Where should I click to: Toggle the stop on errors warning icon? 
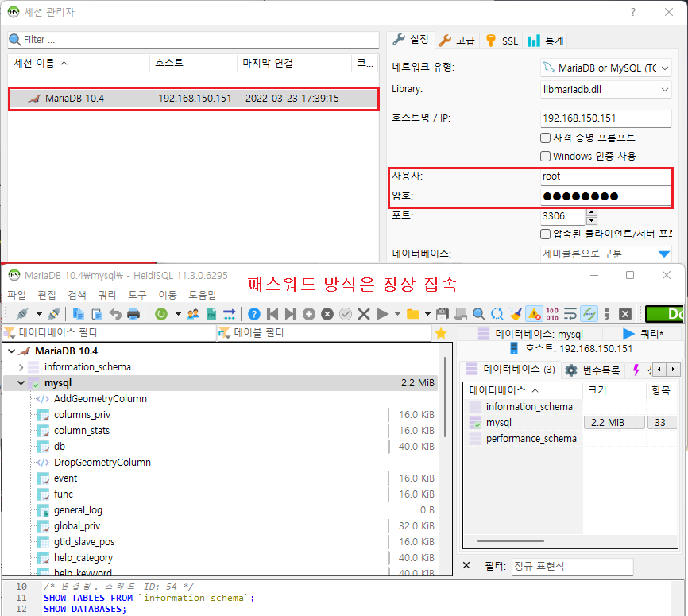[535, 314]
